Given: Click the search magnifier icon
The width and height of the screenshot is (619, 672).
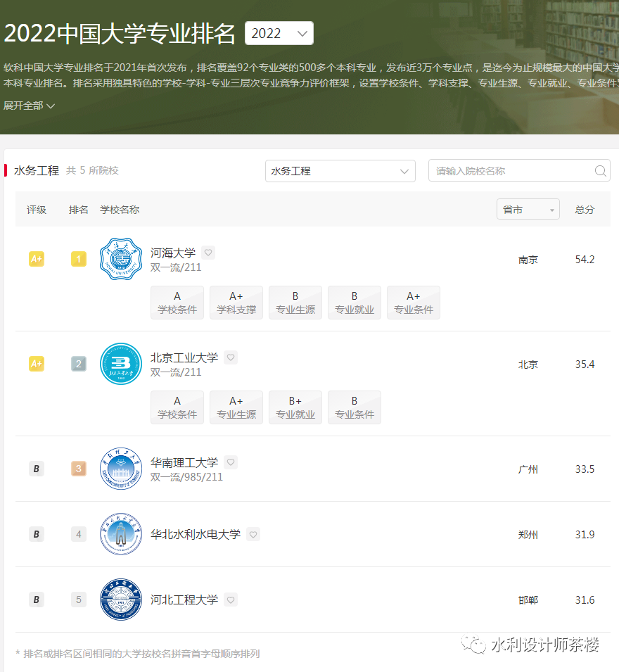Looking at the screenshot, I should click(600, 171).
